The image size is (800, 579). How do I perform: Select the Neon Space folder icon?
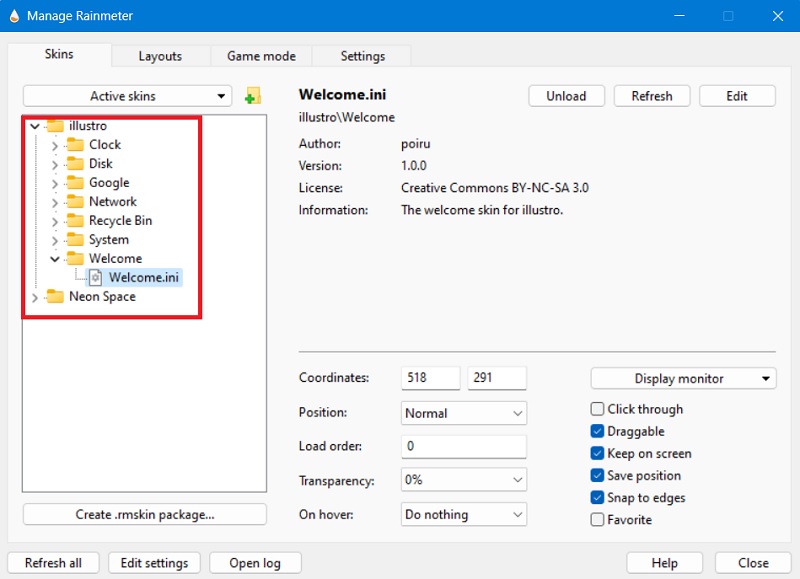coord(55,297)
